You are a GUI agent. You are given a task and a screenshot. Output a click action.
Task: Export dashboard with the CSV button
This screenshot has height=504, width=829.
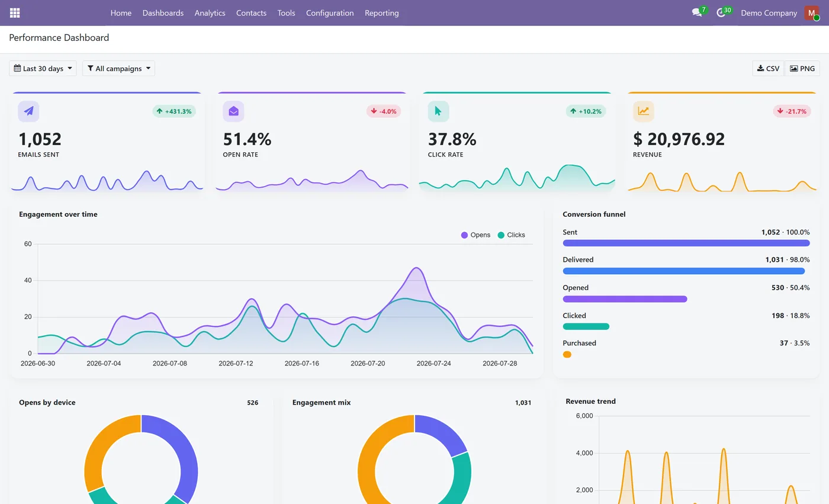point(768,69)
